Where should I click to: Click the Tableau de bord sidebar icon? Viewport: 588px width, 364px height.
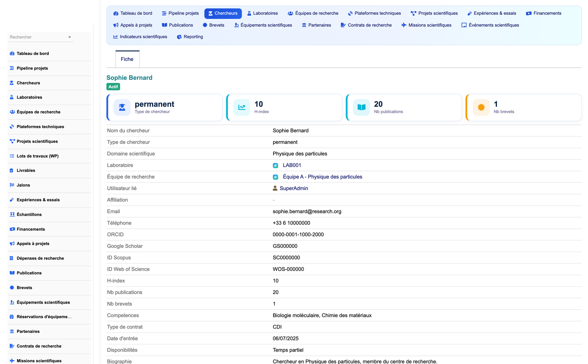pos(12,53)
